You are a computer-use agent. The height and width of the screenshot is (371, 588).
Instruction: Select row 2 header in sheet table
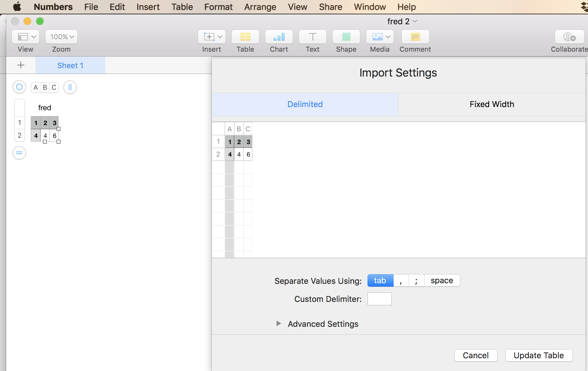[20, 135]
